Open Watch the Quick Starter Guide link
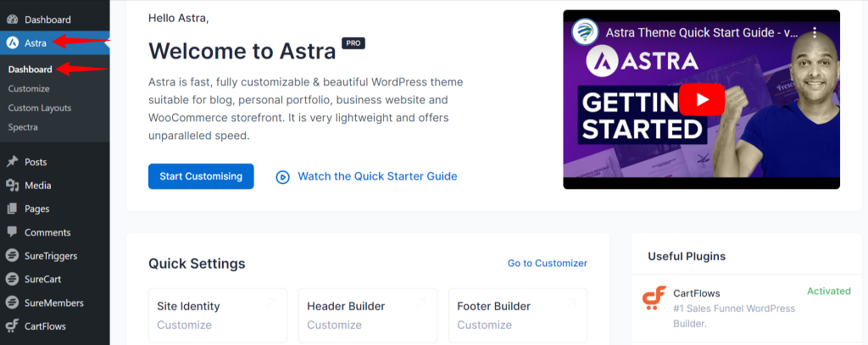Image resolution: width=868 pixels, height=345 pixels. (366, 176)
